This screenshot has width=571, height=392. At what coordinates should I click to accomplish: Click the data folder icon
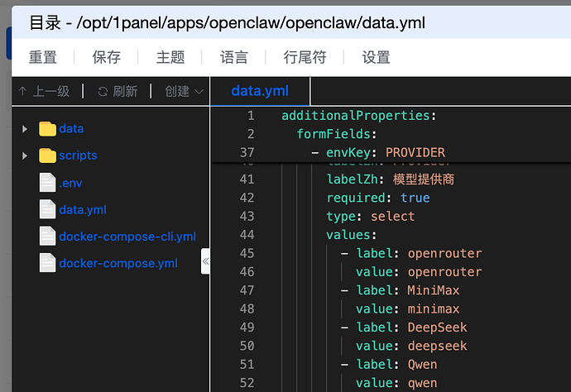[x=47, y=129]
